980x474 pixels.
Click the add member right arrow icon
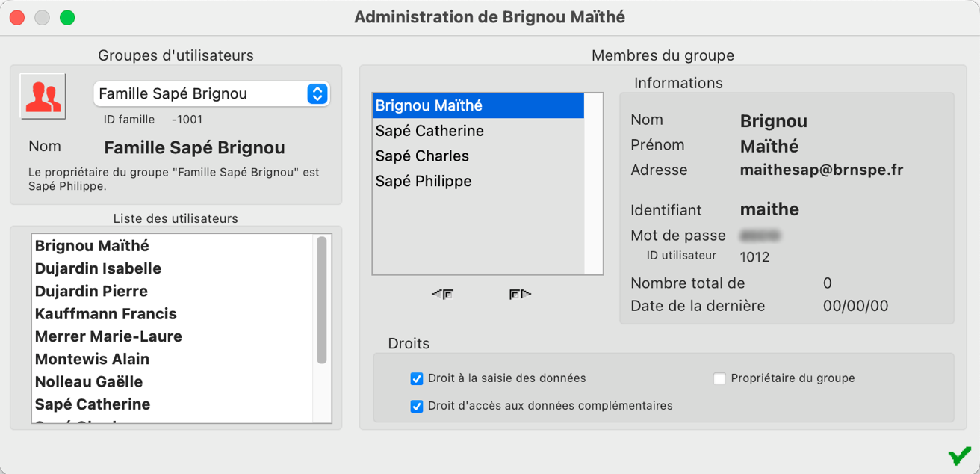point(520,295)
